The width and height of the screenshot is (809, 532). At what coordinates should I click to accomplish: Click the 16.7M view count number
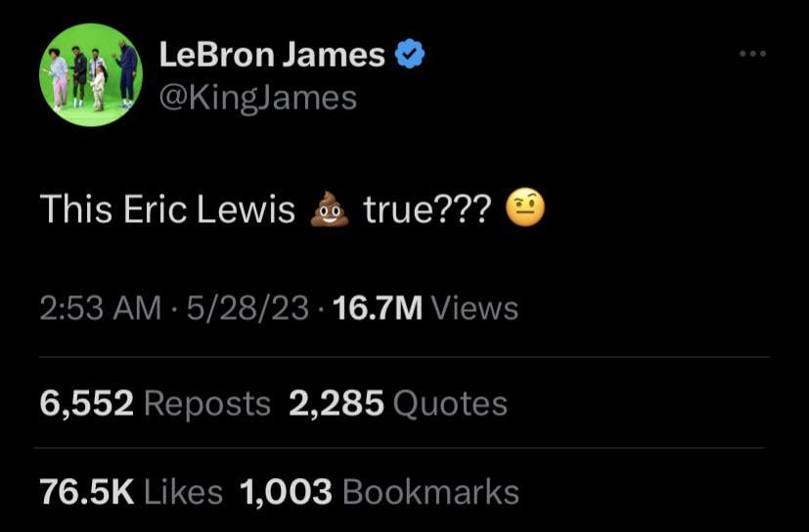tap(378, 308)
